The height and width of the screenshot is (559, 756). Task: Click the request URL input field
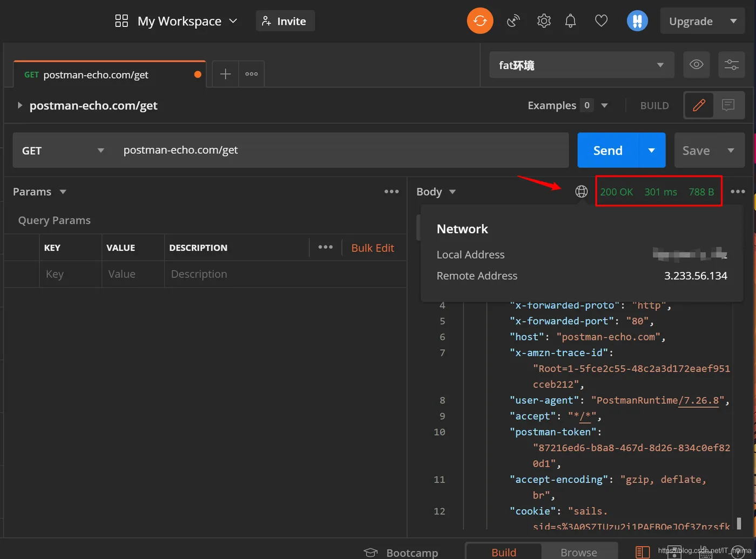340,150
